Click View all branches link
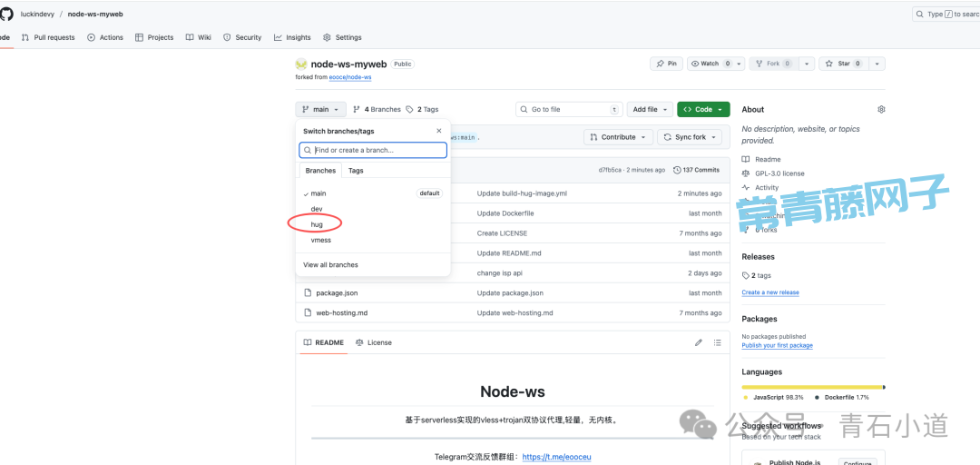 (330, 265)
